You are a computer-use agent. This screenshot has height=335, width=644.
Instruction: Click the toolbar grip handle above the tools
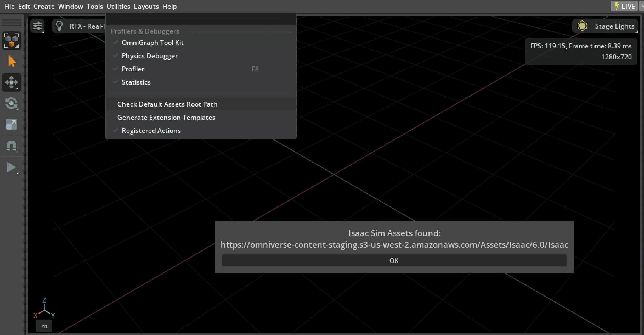[12, 23]
